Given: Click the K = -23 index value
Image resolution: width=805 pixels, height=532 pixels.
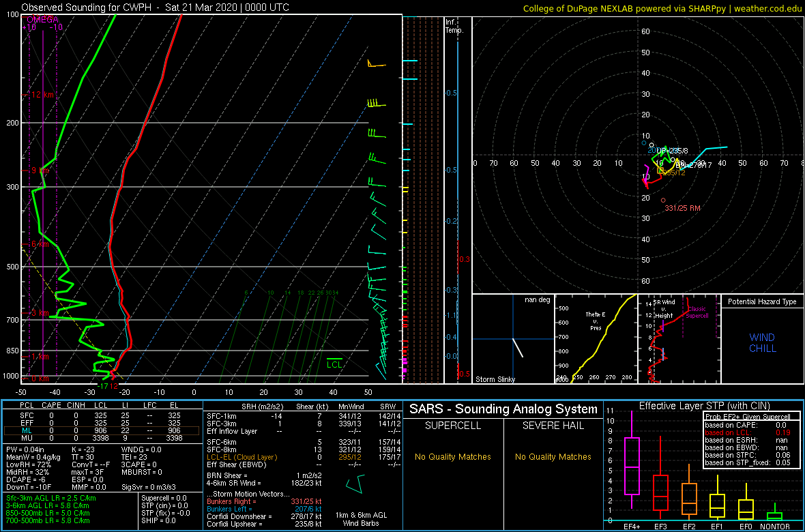Looking at the screenshot, I should (86, 449).
